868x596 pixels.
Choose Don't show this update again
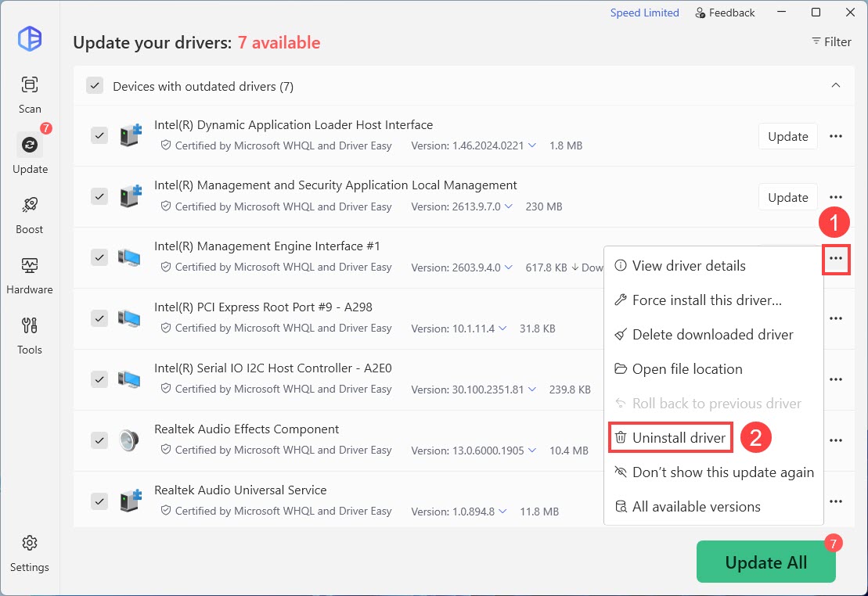pos(713,472)
